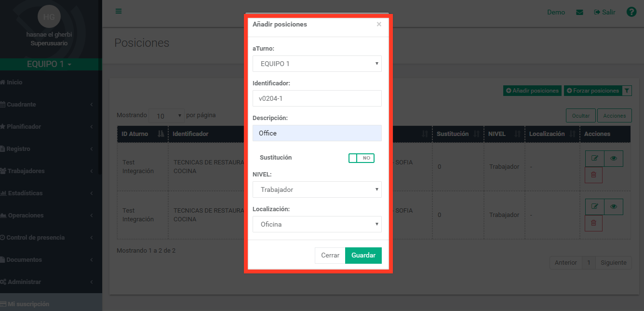Close the Añadir posiciones dialog
This screenshot has width=644, height=311.
coord(379,24)
